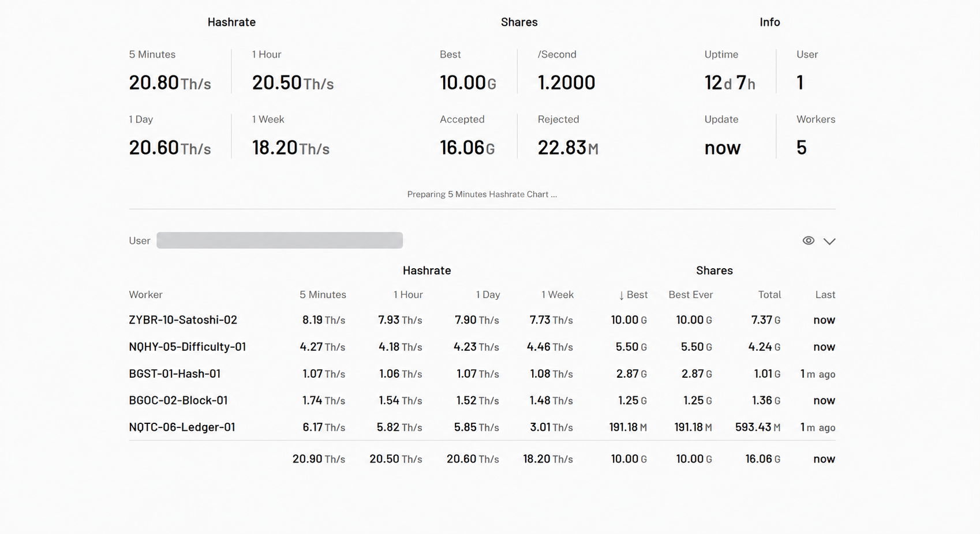The height and width of the screenshot is (534, 980).
Task: Select worker BGST-01-Hash-01
Action: (175, 374)
